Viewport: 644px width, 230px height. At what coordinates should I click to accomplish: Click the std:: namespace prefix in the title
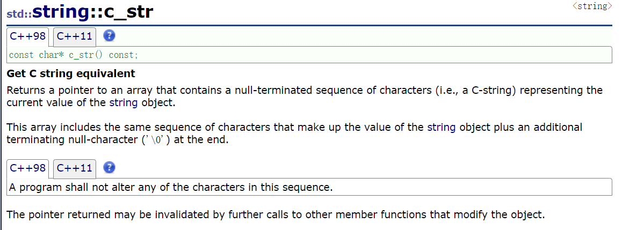tap(19, 14)
